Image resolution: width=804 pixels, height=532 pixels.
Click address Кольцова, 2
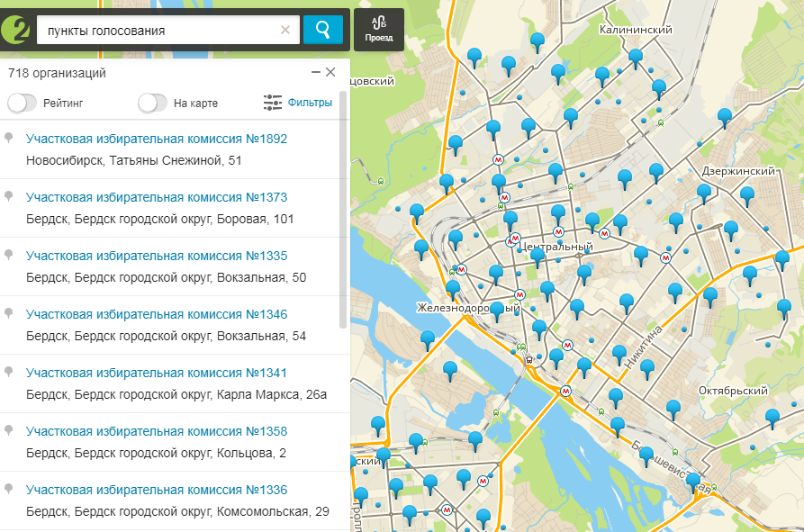click(251, 453)
